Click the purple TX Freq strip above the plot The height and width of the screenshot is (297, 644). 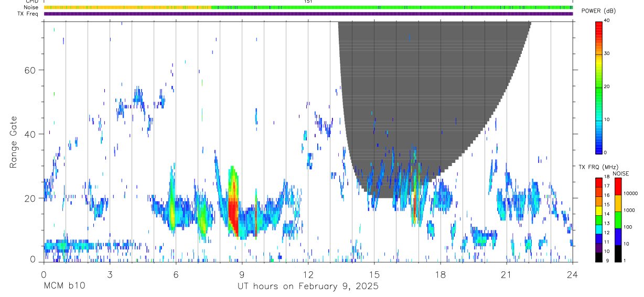(308, 14)
